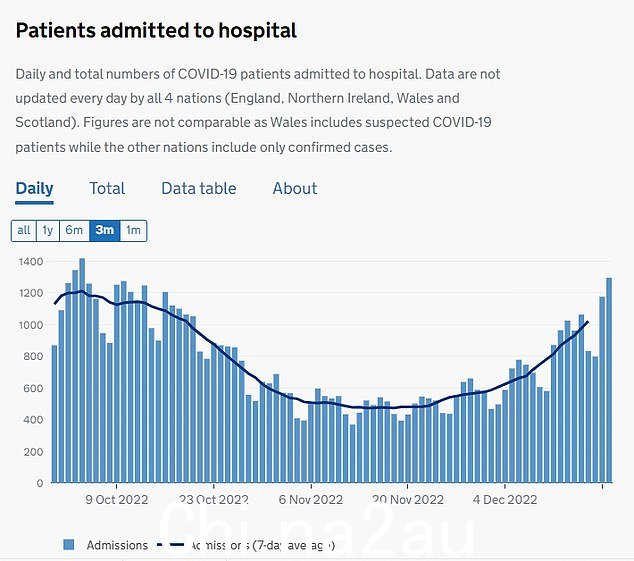Select the 3m time range button
The width and height of the screenshot is (634, 561).
pyautogui.click(x=104, y=231)
